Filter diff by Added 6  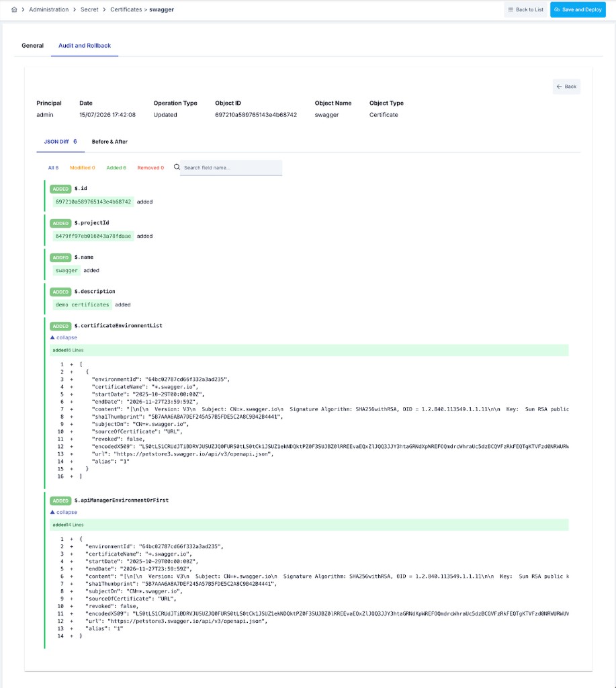point(116,167)
